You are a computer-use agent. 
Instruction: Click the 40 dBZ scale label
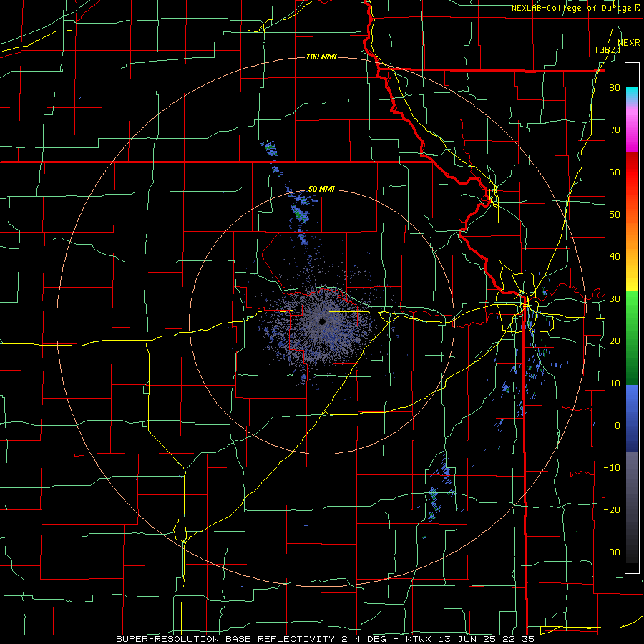[615, 257]
